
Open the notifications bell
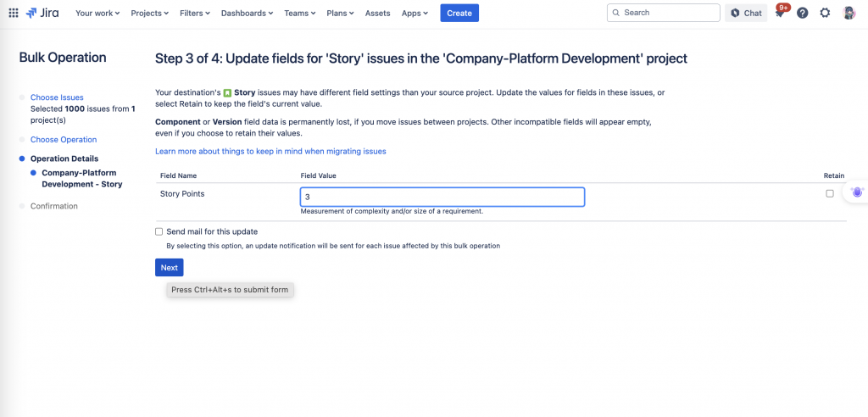779,14
